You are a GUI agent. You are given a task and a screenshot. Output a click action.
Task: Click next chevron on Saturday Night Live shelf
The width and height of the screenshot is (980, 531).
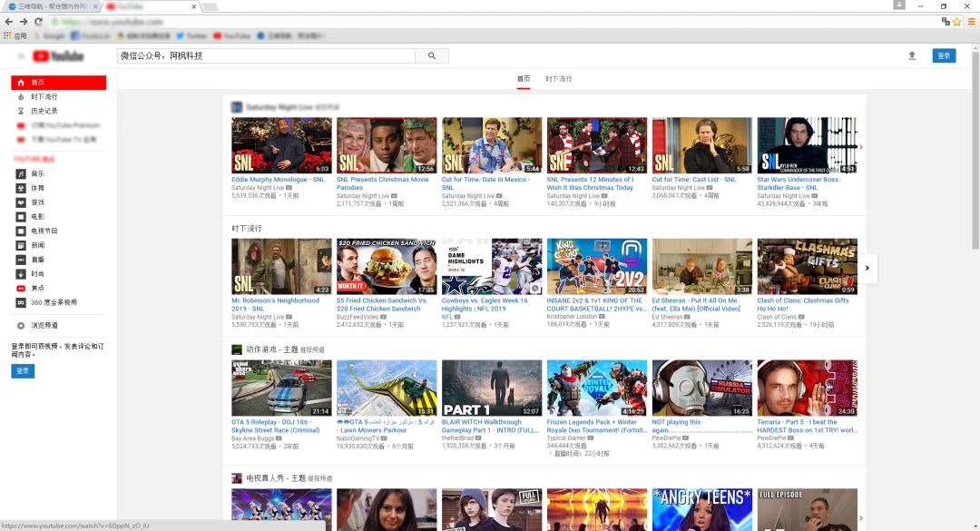(861, 148)
